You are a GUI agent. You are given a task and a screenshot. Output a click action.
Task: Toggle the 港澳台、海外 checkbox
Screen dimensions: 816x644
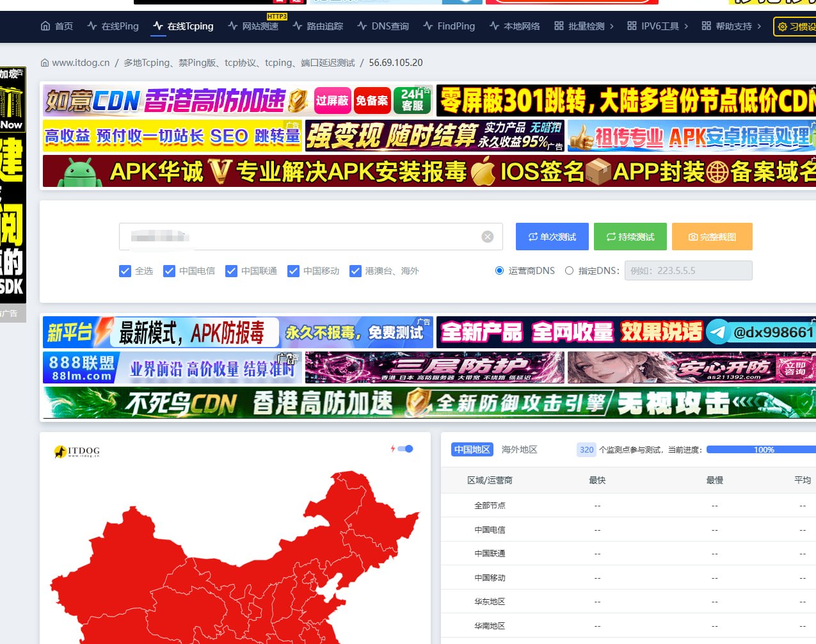point(356,271)
